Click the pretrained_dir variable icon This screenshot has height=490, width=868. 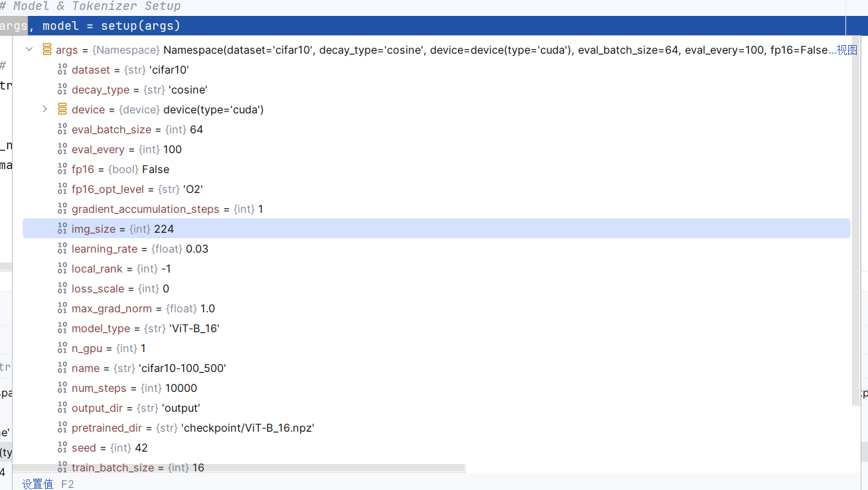coord(62,428)
